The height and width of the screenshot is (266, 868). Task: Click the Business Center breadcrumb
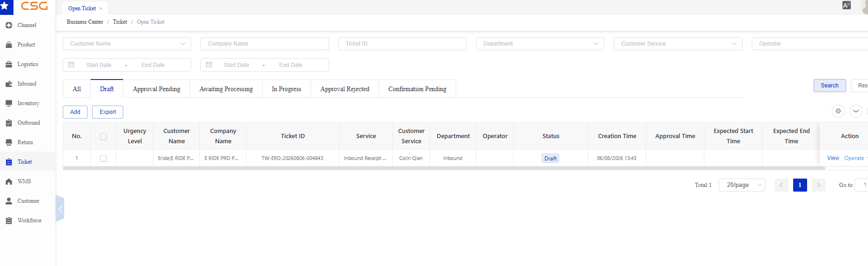[x=85, y=22]
